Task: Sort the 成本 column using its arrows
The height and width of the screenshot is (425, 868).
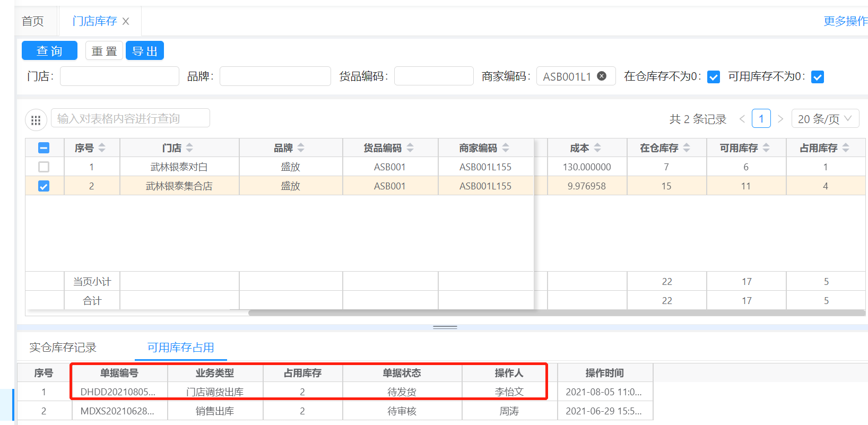Action: (597, 148)
